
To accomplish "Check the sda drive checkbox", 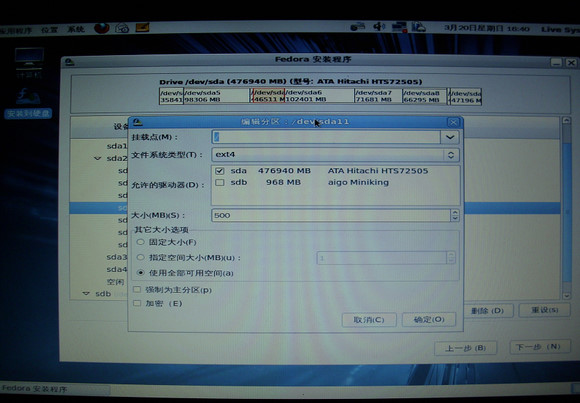I will (x=220, y=171).
